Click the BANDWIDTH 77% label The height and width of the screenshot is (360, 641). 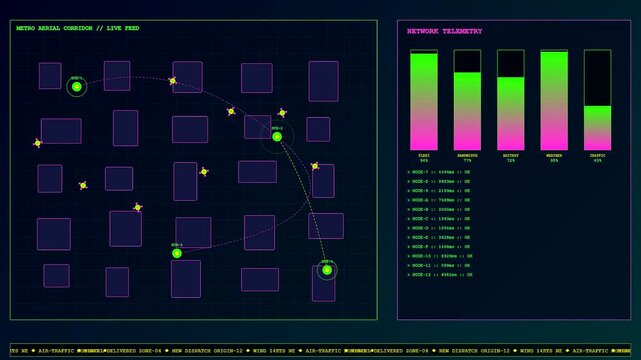467,158
